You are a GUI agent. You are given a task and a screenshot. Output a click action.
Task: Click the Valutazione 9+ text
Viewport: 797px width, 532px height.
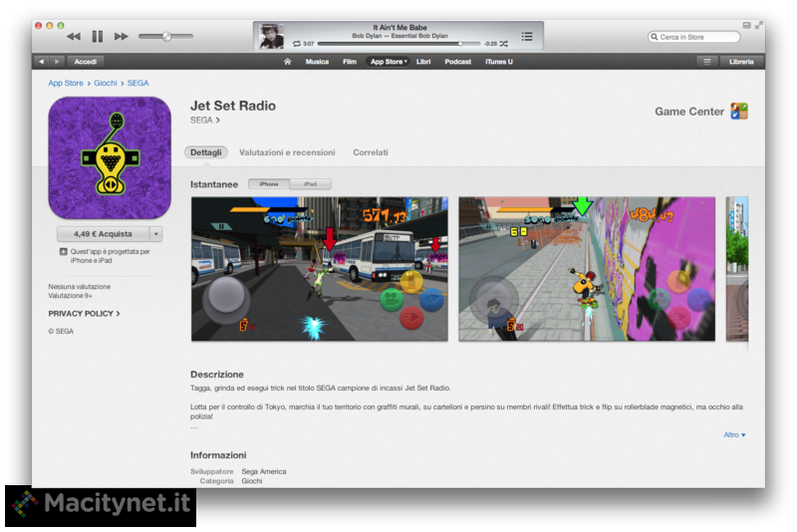70,296
